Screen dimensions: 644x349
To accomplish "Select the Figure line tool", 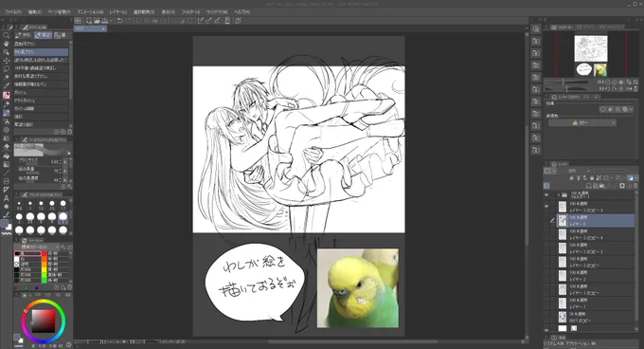I will click(7, 173).
